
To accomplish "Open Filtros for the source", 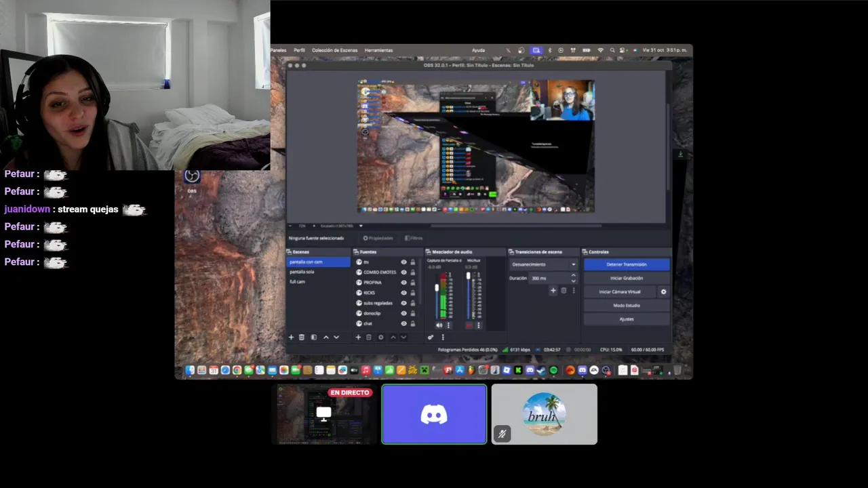I will (414, 238).
